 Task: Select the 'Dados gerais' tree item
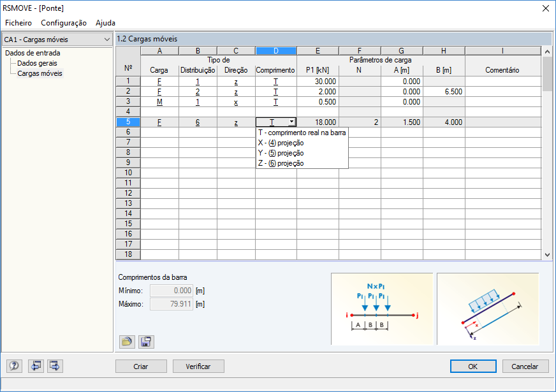click(x=37, y=63)
